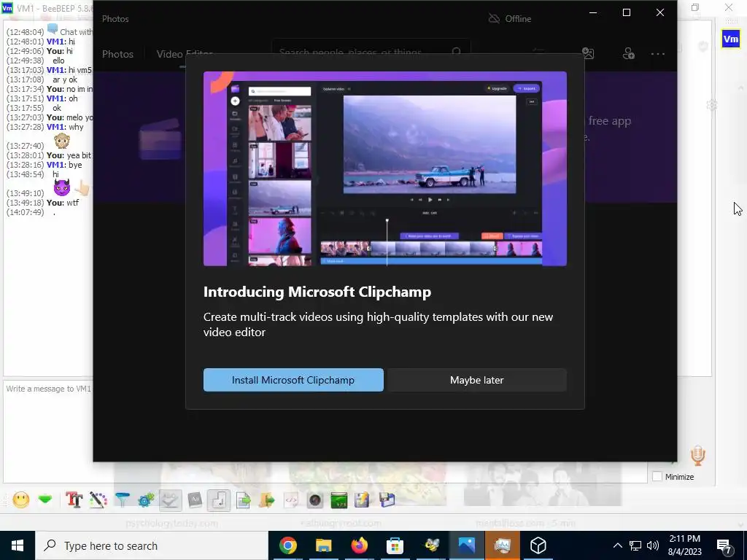This screenshot has width=747, height=560.
Task: Click the network icon in system tray
Action: tap(635, 545)
